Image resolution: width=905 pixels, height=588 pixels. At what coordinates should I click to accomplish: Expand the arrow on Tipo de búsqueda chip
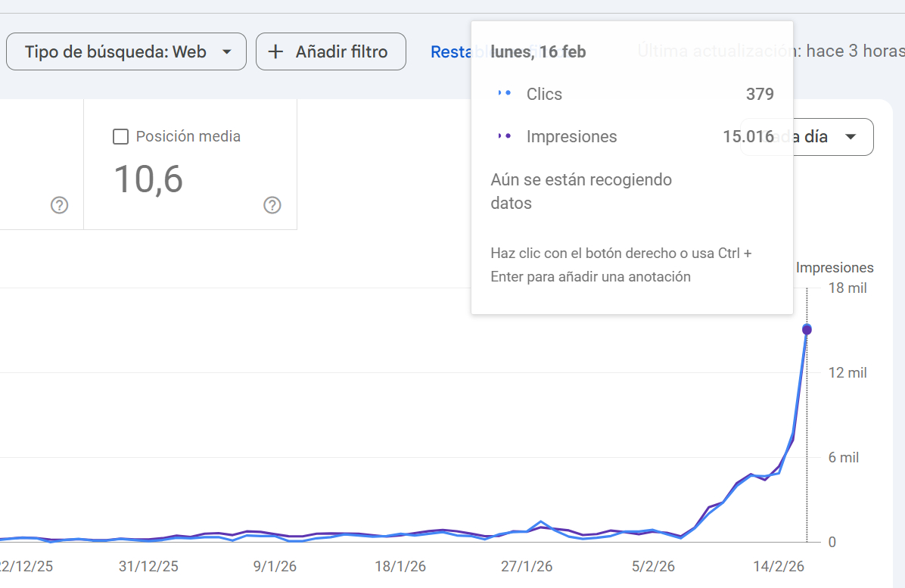pos(227,52)
